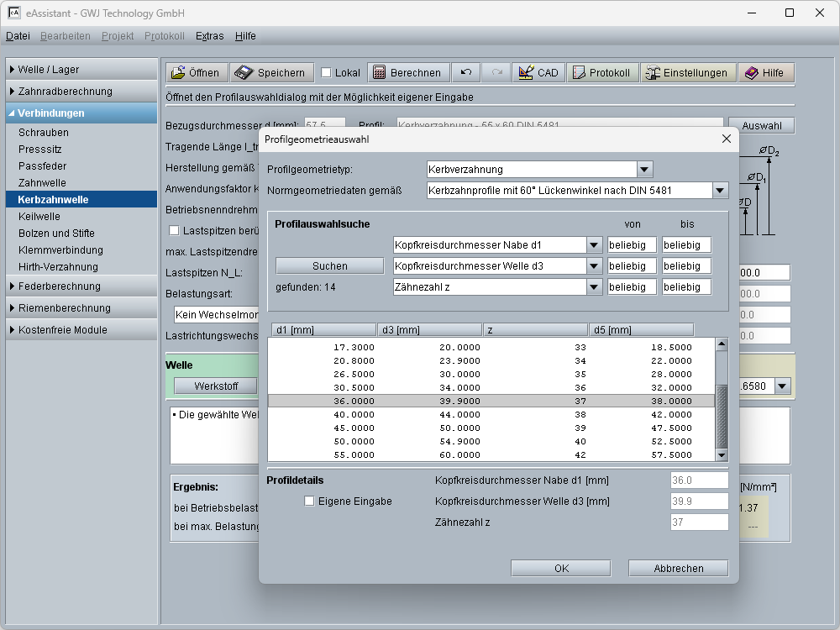Viewport: 840px width, 630px height.
Task: Click the Öffnen folder icon
Action: coord(178,73)
